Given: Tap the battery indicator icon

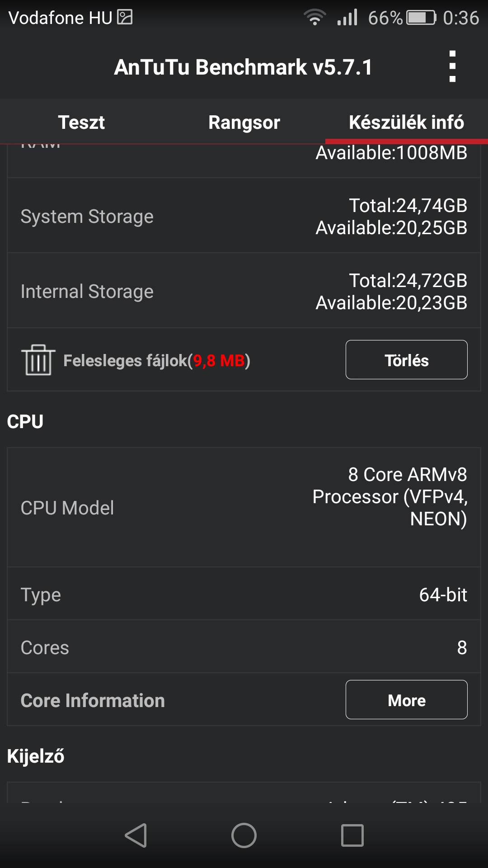Looking at the screenshot, I should (x=421, y=18).
